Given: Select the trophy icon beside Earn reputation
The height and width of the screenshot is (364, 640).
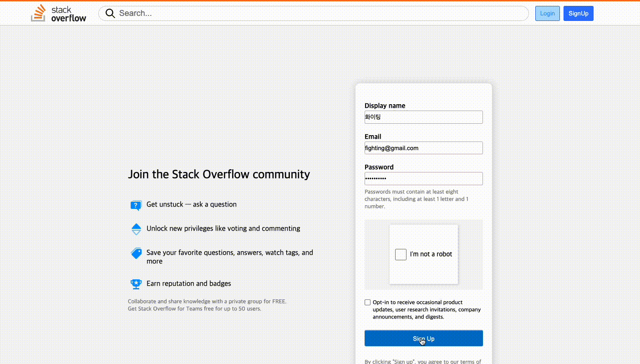Looking at the screenshot, I should [x=136, y=284].
